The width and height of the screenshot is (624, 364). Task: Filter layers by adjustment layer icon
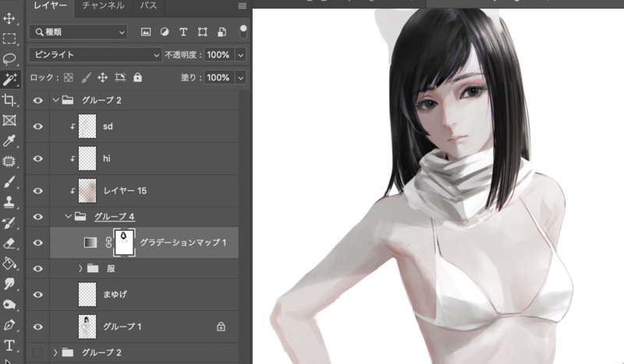[x=165, y=32]
